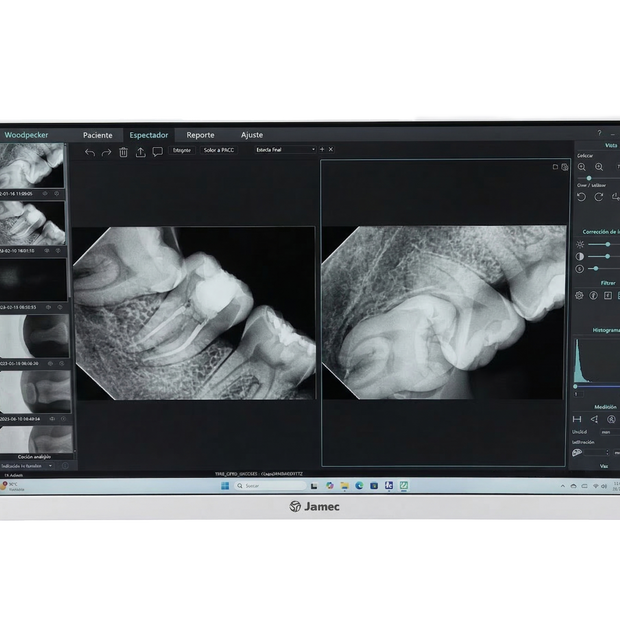Open the dropdown at the sidebar bottom
The height and width of the screenshot is (620, 620).
pos(27,466)
